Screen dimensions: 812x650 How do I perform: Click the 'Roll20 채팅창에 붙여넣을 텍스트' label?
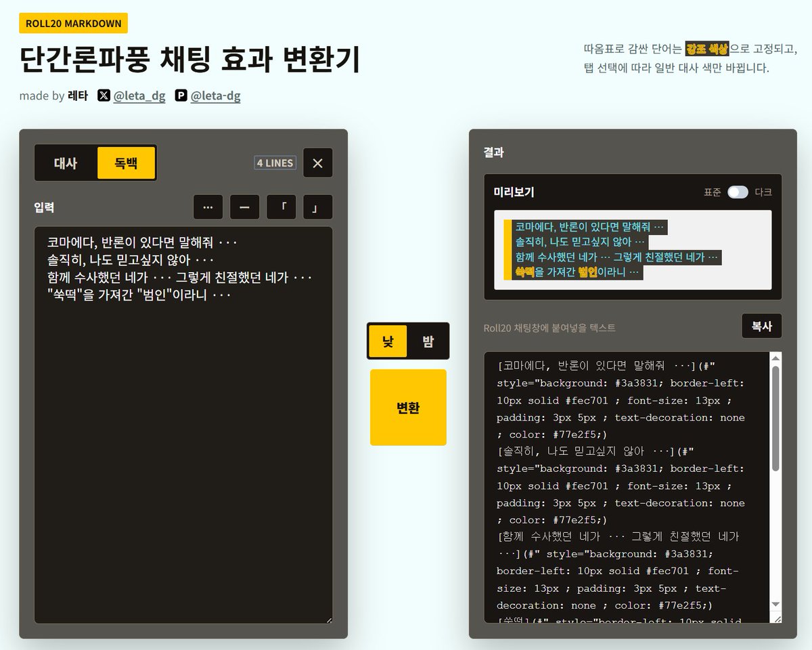pos(549,328)
